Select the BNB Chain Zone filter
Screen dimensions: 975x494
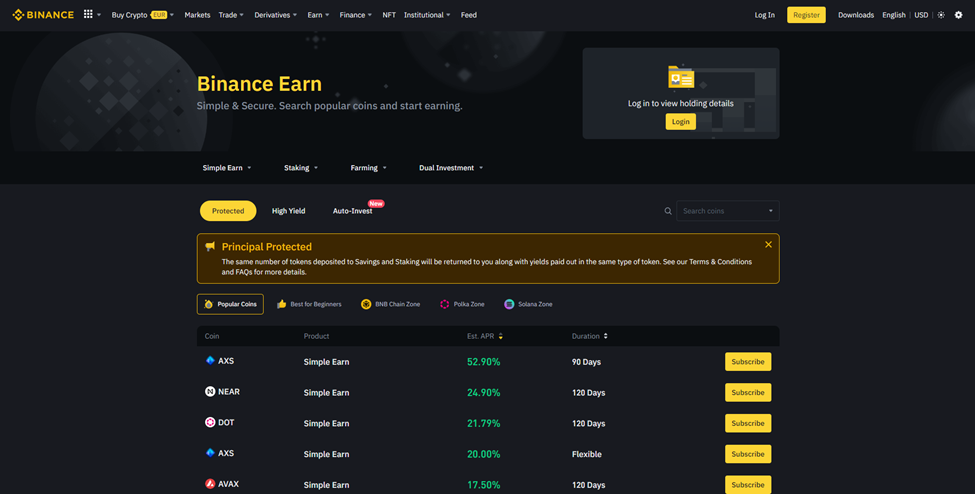coord(390,304)
